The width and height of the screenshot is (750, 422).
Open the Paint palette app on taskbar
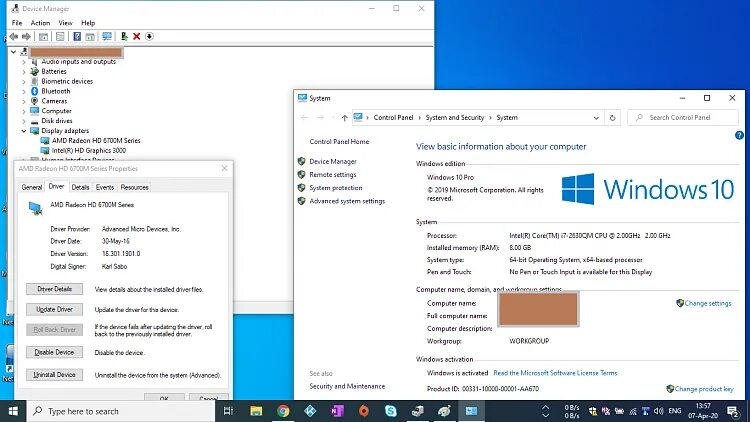tap(444, 411)
